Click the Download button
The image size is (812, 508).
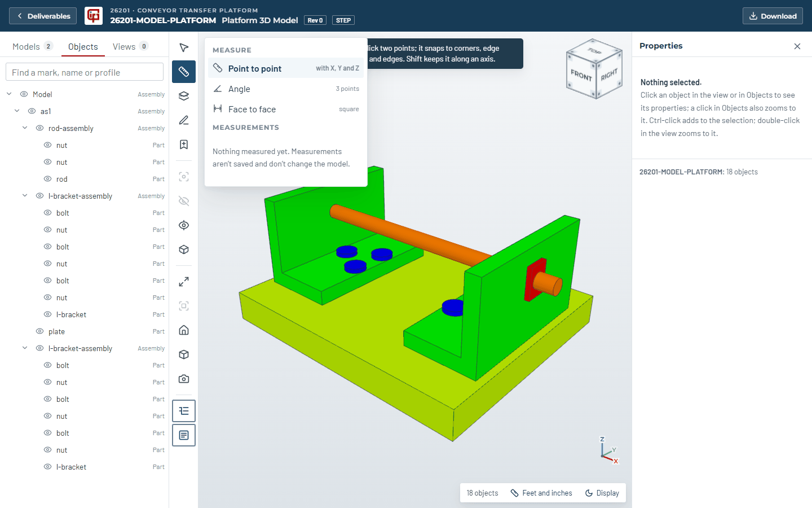[773, 16]
